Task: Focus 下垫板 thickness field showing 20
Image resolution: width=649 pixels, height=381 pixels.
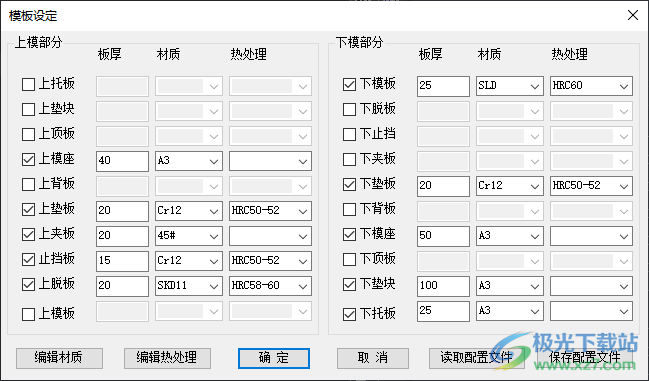Action: tap(443, 186)
